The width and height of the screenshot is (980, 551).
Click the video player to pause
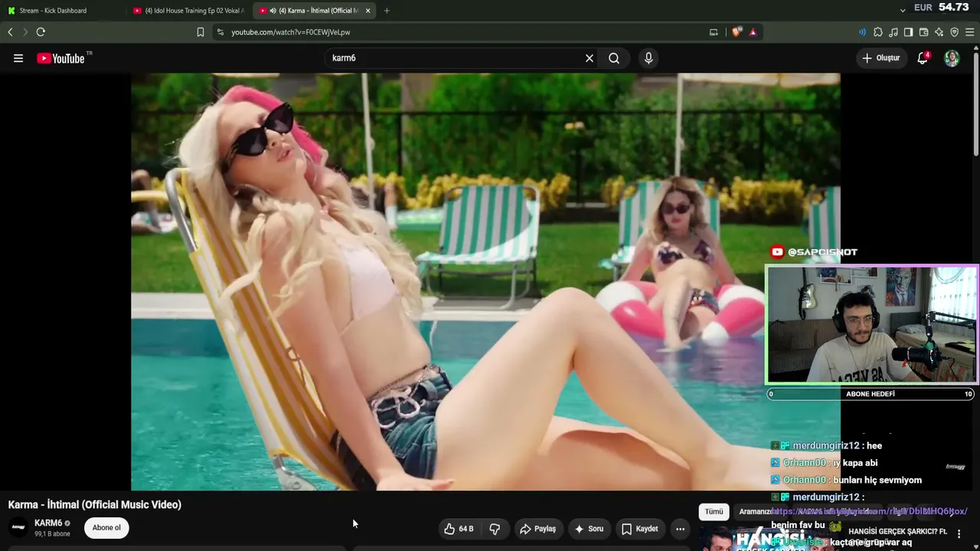pos(485,282)
